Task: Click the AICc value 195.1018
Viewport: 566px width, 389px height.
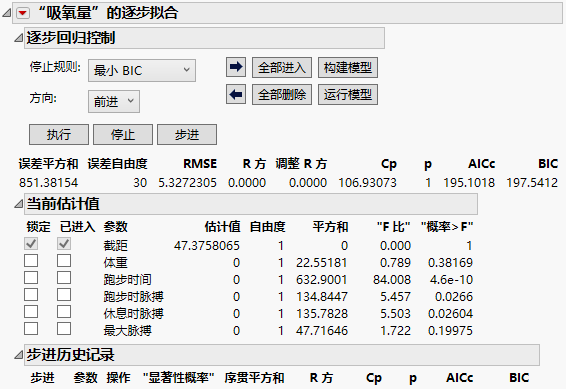Action: click(469, 183)
